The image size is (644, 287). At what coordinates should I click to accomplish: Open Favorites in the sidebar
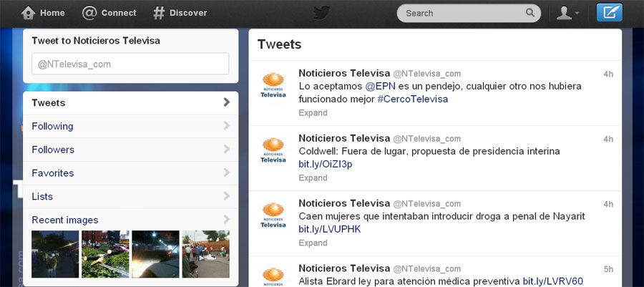pyautogui.click(x=53, y=173)
